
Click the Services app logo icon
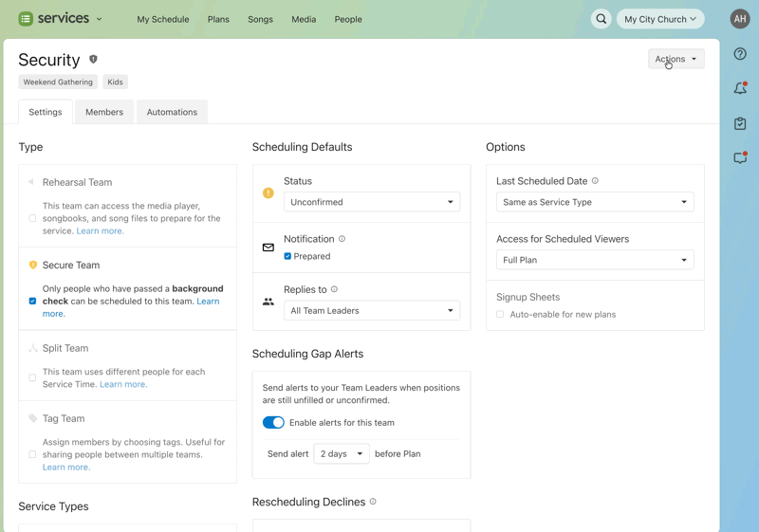tap(26, 19)
